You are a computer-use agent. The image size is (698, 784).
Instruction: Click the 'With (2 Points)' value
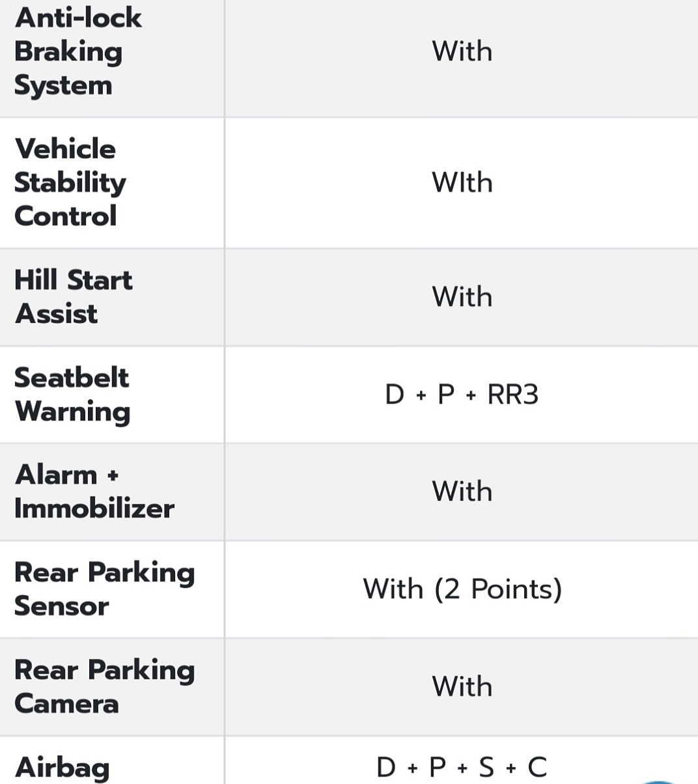(462, 589)
